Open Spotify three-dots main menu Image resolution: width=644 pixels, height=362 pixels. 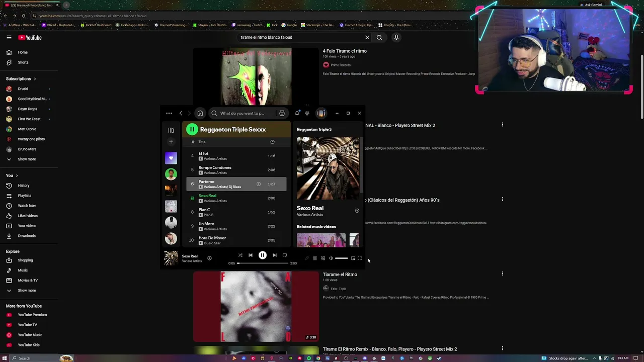(169, 113)
